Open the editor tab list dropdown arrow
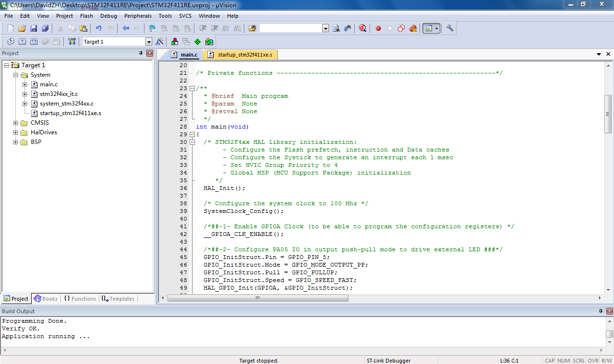Screen dimensions: 614x364 (599, 55)
